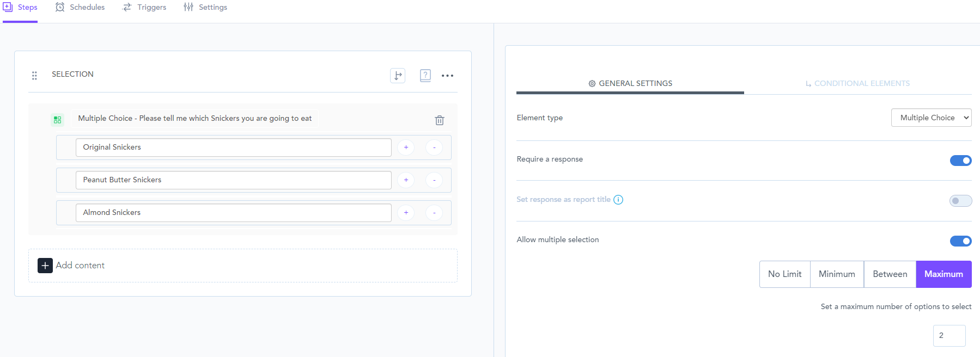The width and height of the screenshot is (980, 357).
Task: Click the branching logic icon in SELECTION header
Action: click(398, 76)
